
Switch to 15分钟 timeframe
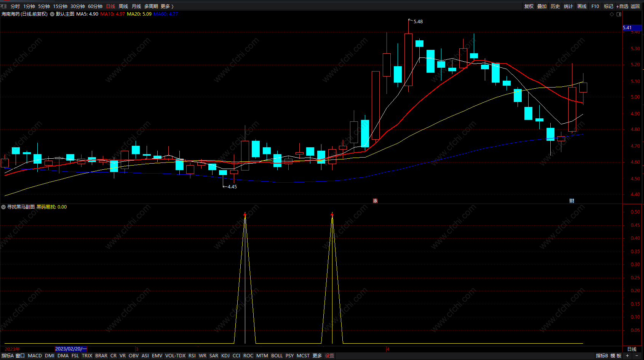tap(60, 6)
